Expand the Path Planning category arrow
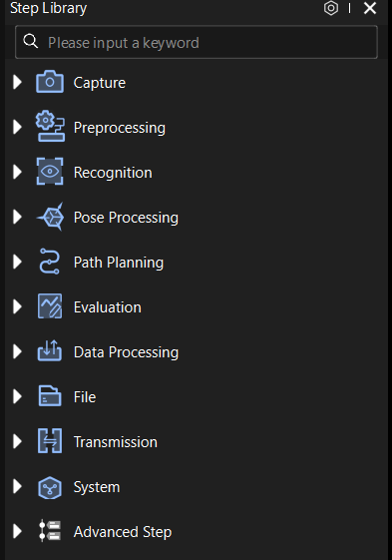The height and width of the screenshot is (560, 392). pyautogui.click(x=17, y=262)
